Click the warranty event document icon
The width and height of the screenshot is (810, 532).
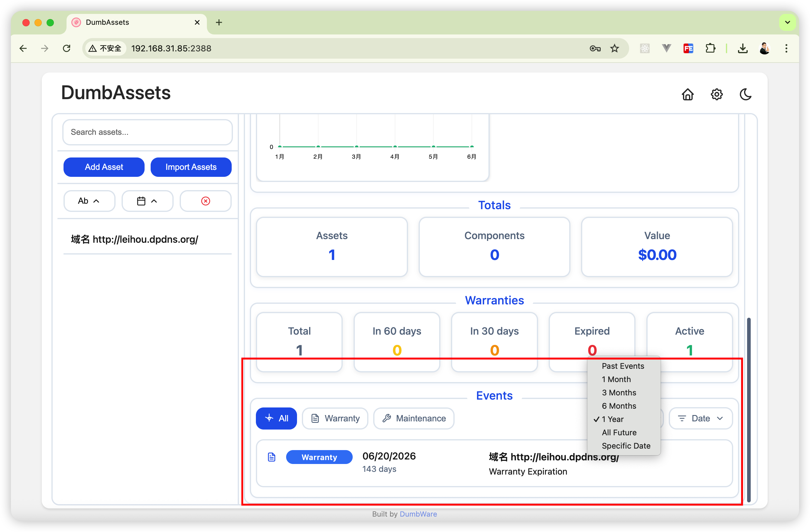coord(271,457)
